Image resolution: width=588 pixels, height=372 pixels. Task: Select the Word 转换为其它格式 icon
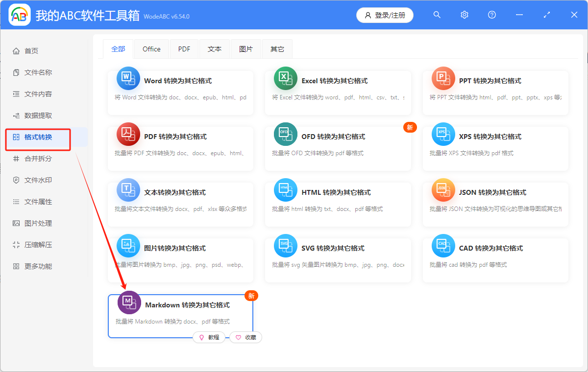coord(128,78)
